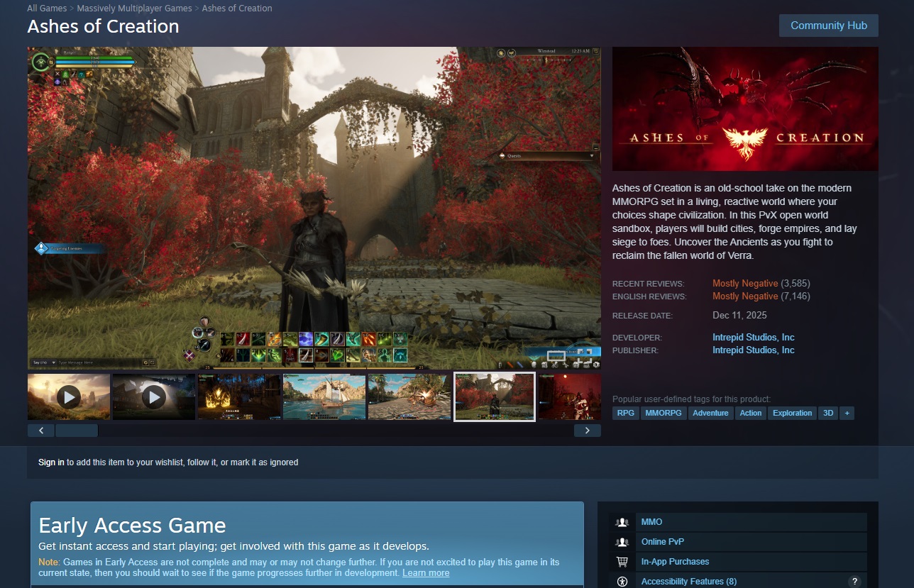Visit the Intrepid Studios developer page
914x588 pixels.
point(754,337)
